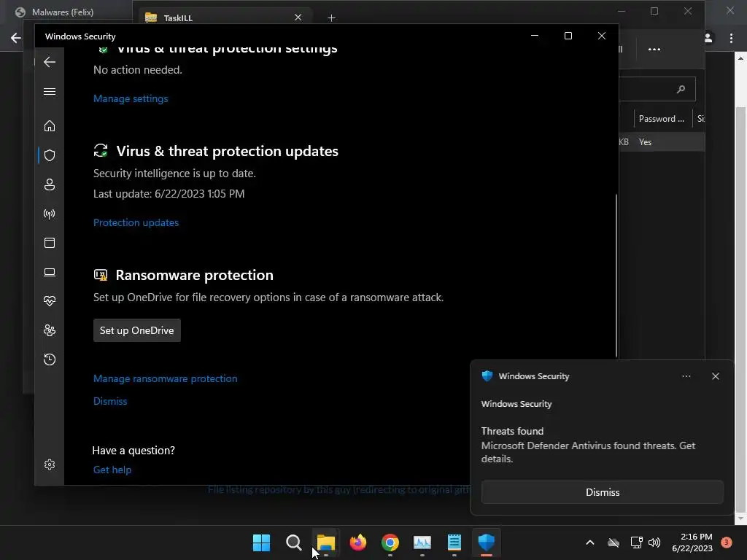Open taskbar Search
Image resolution: width=747 pixels, height=560 pixels.
(x=293, y=542)
